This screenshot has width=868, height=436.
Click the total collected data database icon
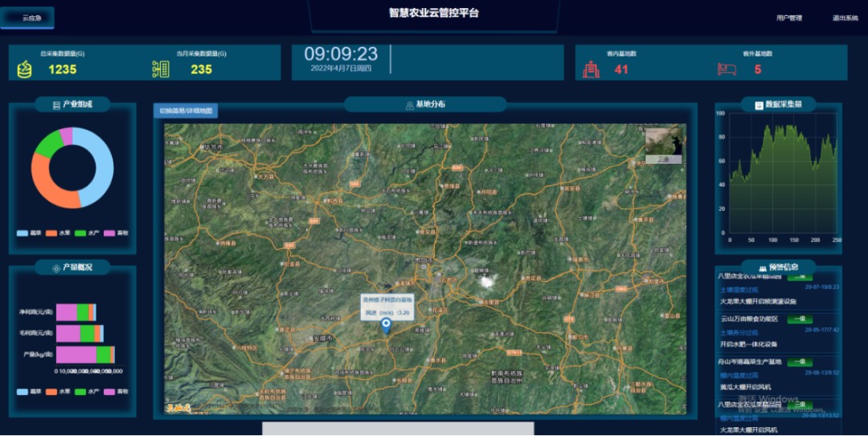[25, 69]
